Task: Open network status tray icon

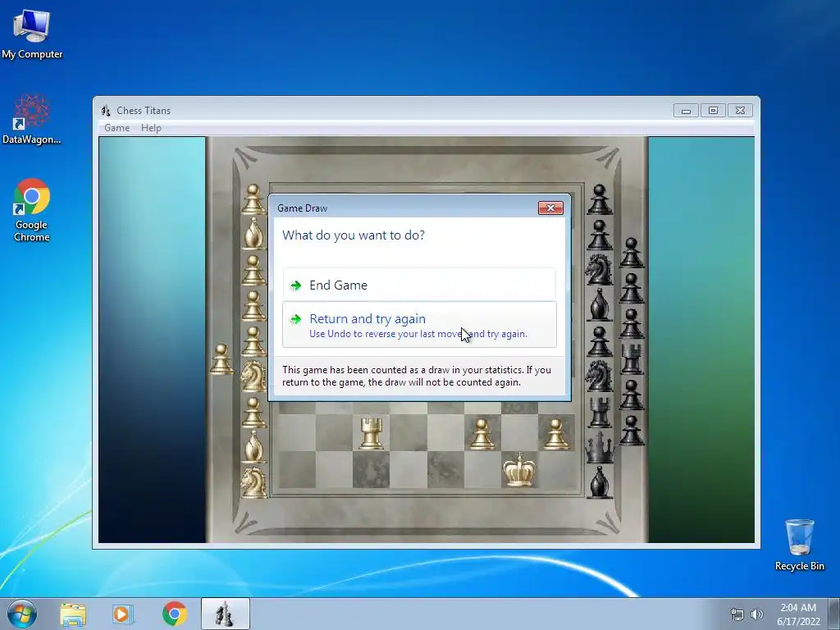Action: coord(737,614)
